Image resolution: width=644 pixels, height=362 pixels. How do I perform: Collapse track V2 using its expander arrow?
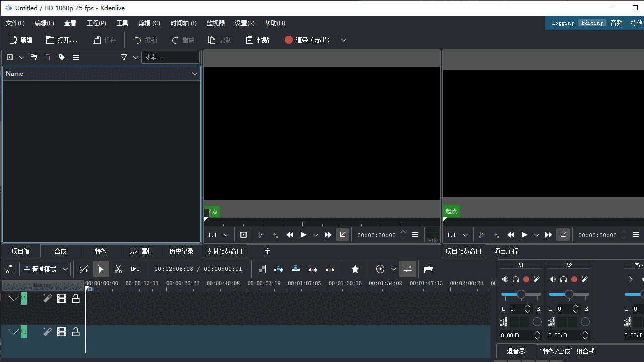14,298
